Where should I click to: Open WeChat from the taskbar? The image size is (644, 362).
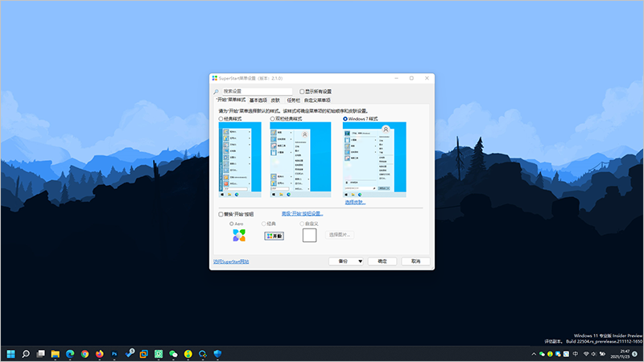pos(173,354)
